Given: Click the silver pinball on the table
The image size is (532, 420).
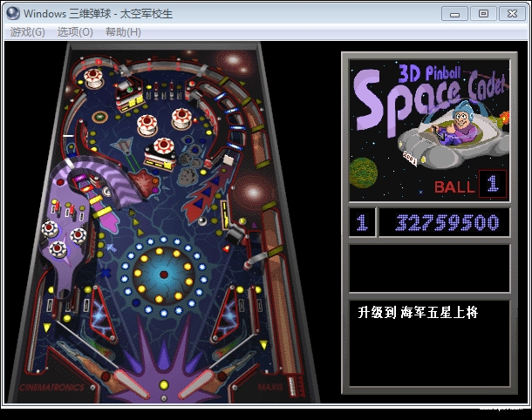Looking at the screenshot, I should tap(202, 221).
